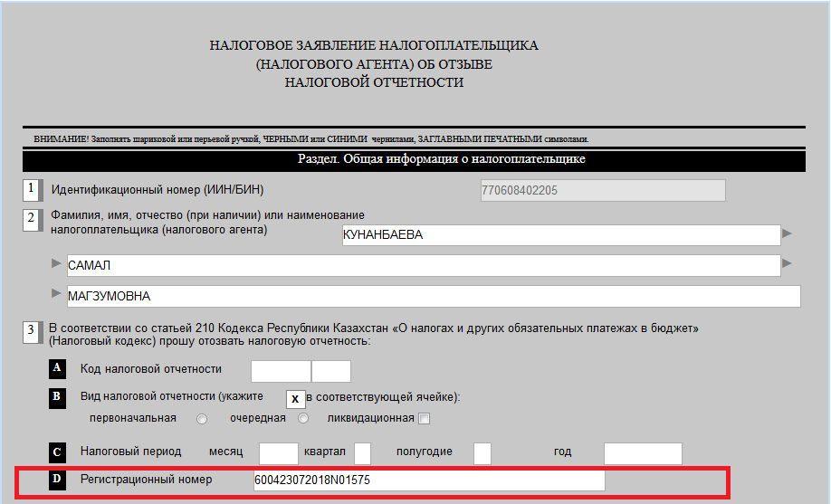
Task: Click the arrow left of the САМАЛ field
Action: coord(58,264)
